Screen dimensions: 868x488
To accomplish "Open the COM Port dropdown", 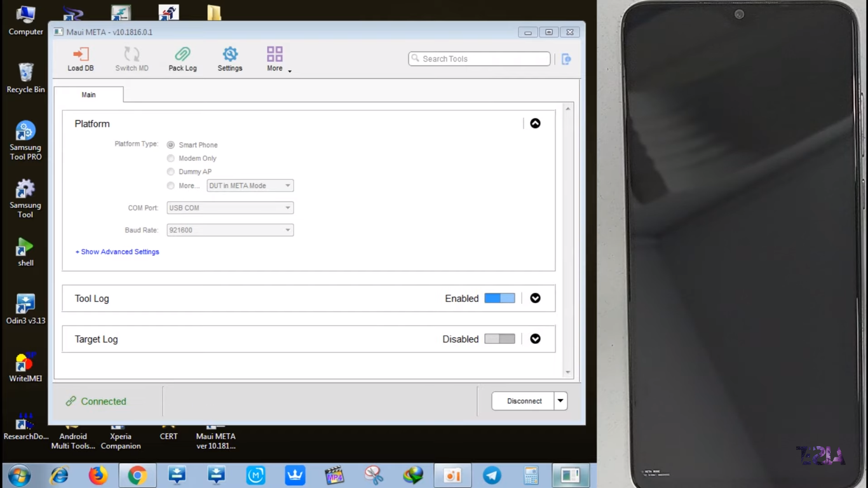I will click(x=230, y=208).
